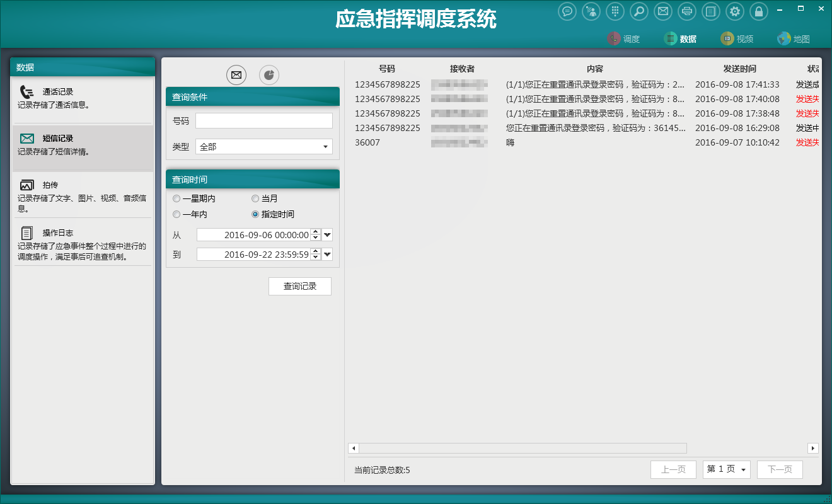
Task: Switch to the 视频 tab
Action: 737,39
